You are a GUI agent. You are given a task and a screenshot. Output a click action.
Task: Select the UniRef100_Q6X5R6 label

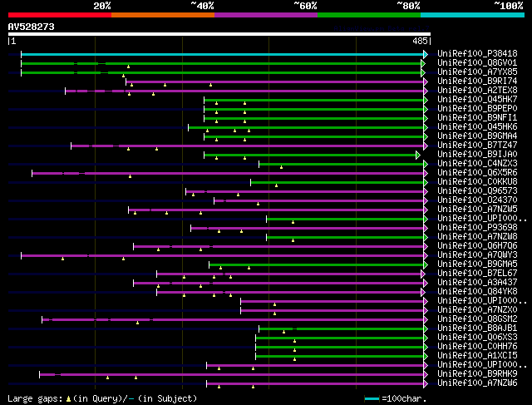click(x=477, y=173)
